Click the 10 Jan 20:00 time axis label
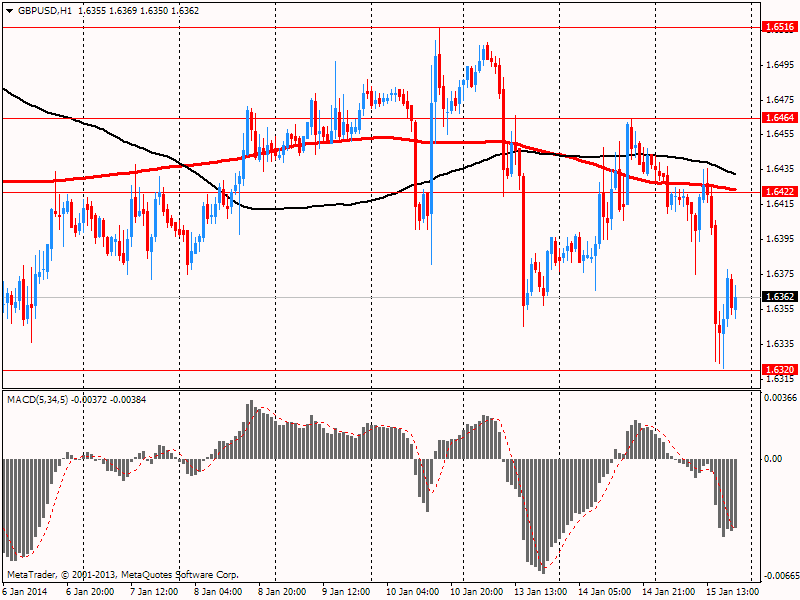 (x=477, y=592)
